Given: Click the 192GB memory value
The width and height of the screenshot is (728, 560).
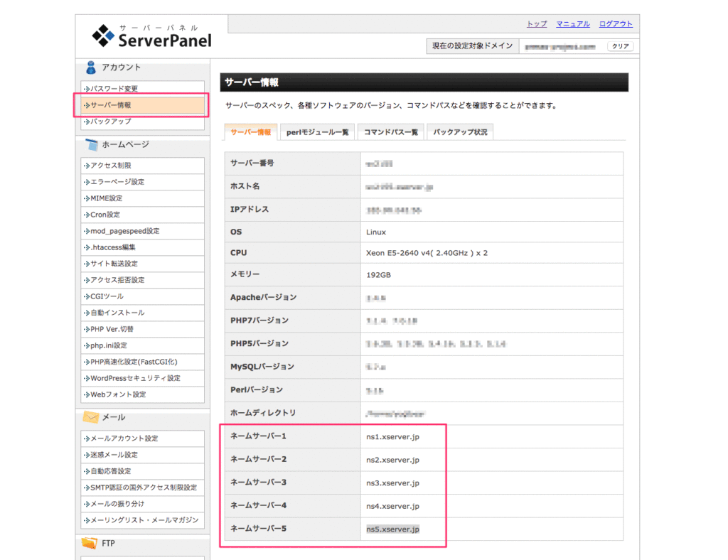Looking at the screenshot, I should (378, 275).
